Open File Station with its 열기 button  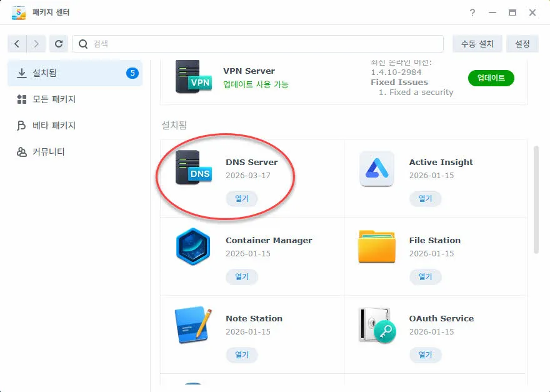[x=425, y=277]
